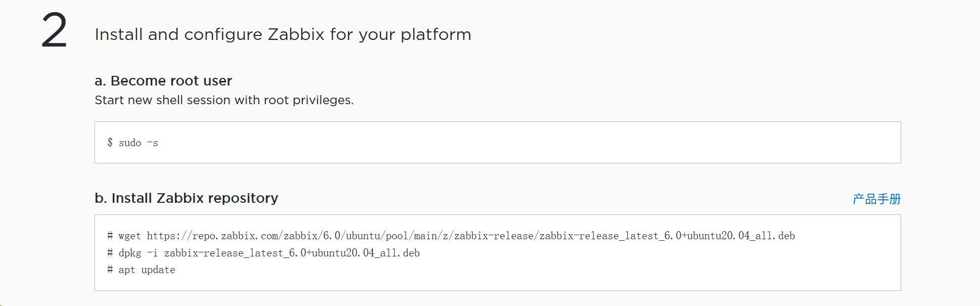
Task: Click the "$" shell prompt symbol
Action: point(110,143)
